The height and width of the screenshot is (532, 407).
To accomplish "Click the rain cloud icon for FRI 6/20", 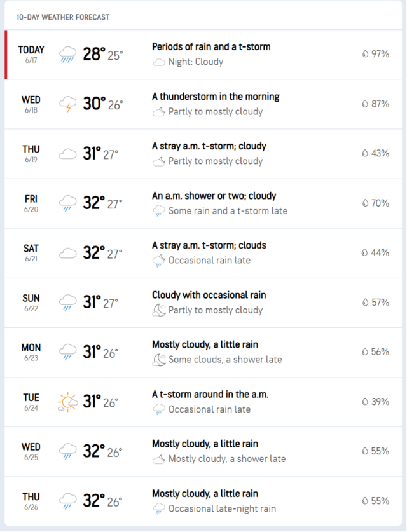I will coord(68,203).
